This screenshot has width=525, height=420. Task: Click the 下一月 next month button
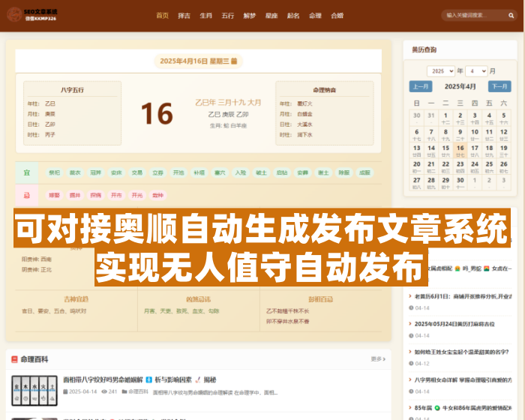tap(499, 86)
